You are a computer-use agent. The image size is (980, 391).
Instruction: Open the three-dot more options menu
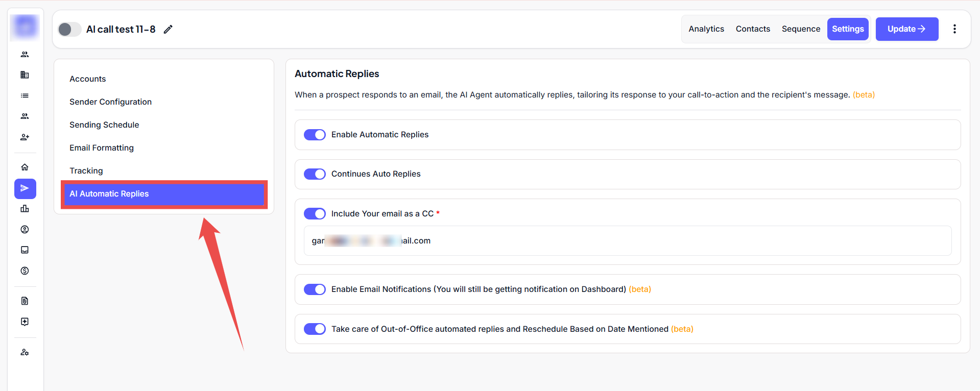click(954, 29)
